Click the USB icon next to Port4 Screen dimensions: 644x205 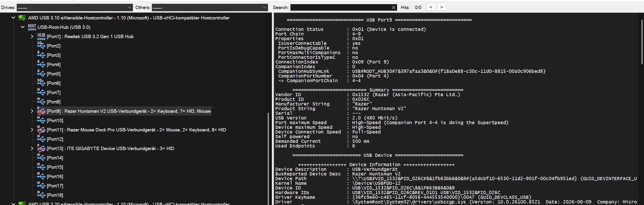click(x=41, y=64)
